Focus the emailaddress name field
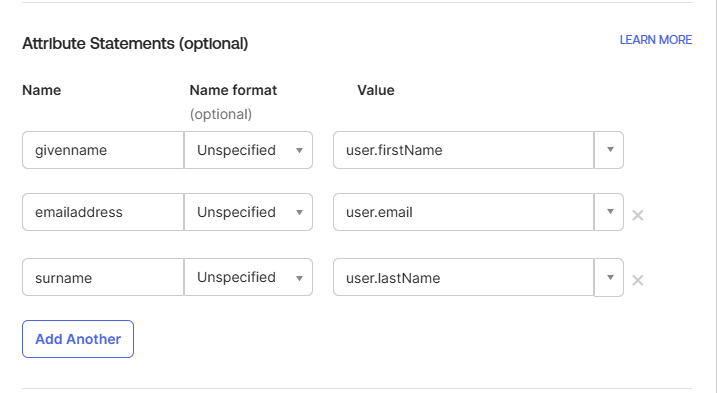Screen dimensions: 717x393 pyautogui.click(x=103, y=212)
